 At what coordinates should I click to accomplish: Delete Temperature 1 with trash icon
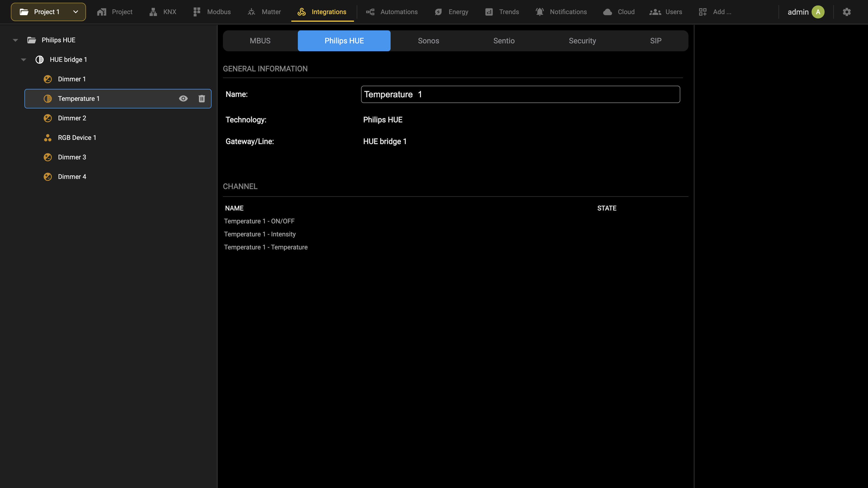(202, 98)
